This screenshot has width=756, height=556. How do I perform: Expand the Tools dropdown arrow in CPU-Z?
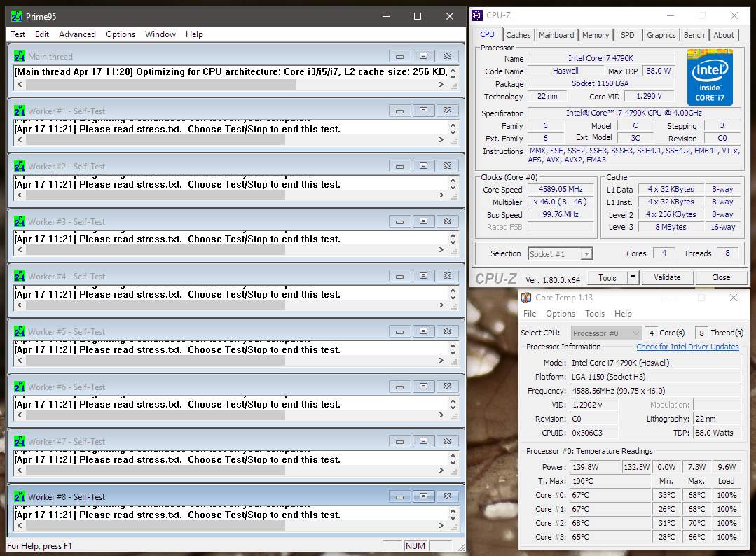633,277
